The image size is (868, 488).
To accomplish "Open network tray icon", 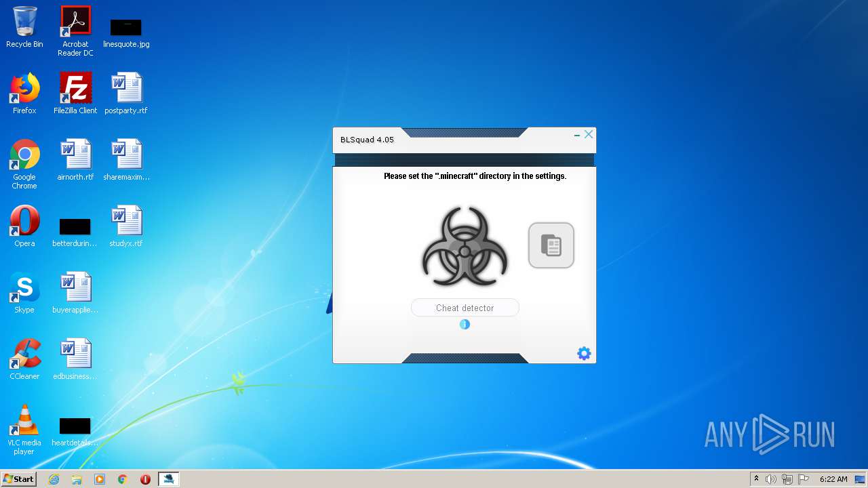I will pyautogui.click(x=787, y=479).
